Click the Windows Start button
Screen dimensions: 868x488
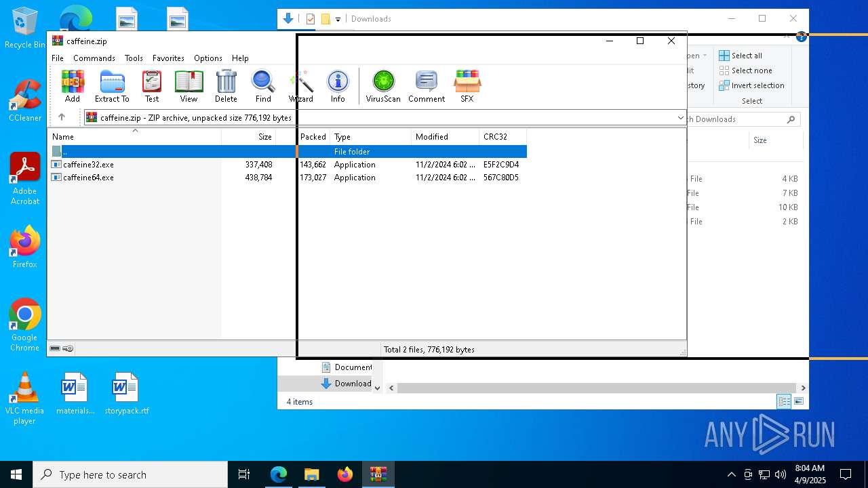pos(16,474)
